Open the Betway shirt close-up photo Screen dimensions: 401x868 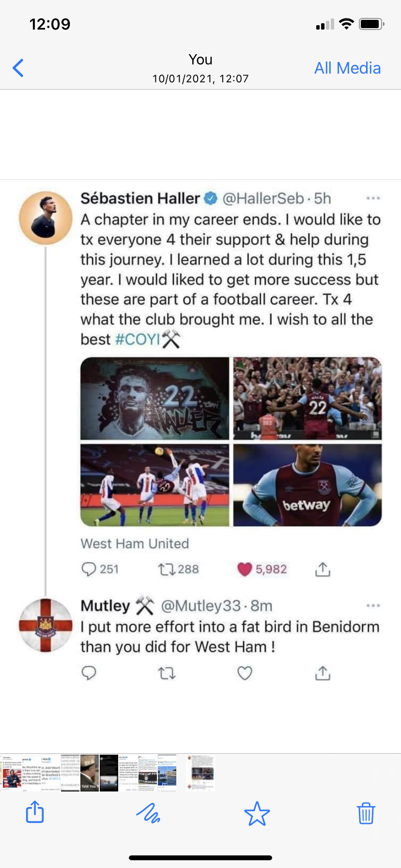[308, 485]
